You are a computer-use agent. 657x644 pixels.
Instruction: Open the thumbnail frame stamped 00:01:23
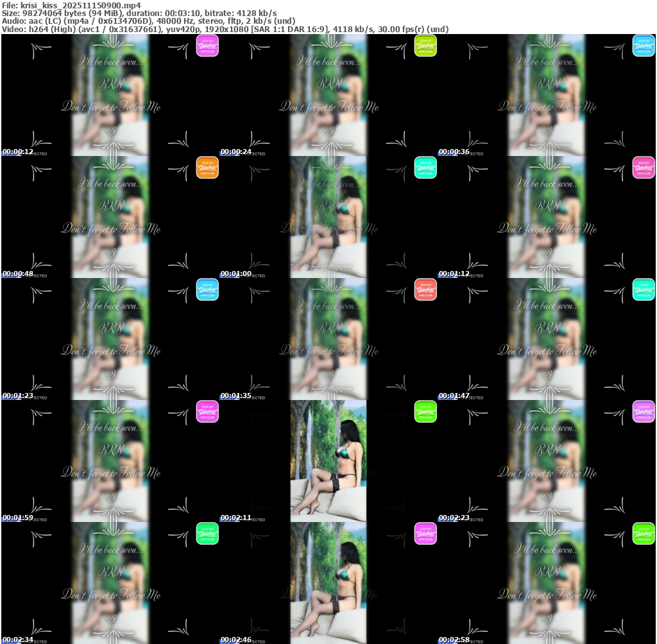pos(110,339)
